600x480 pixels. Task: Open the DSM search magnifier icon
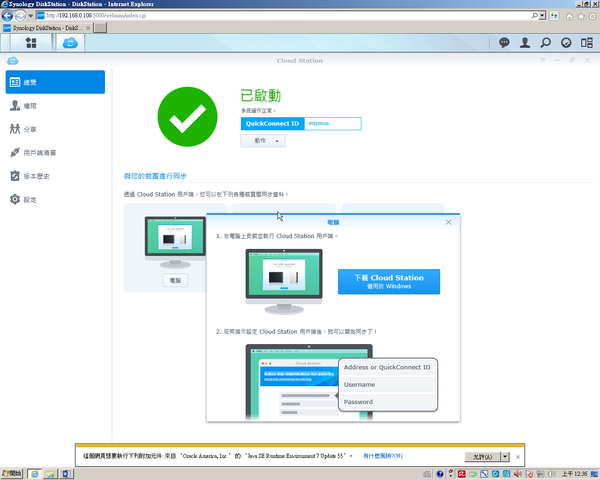pos(546,42)
